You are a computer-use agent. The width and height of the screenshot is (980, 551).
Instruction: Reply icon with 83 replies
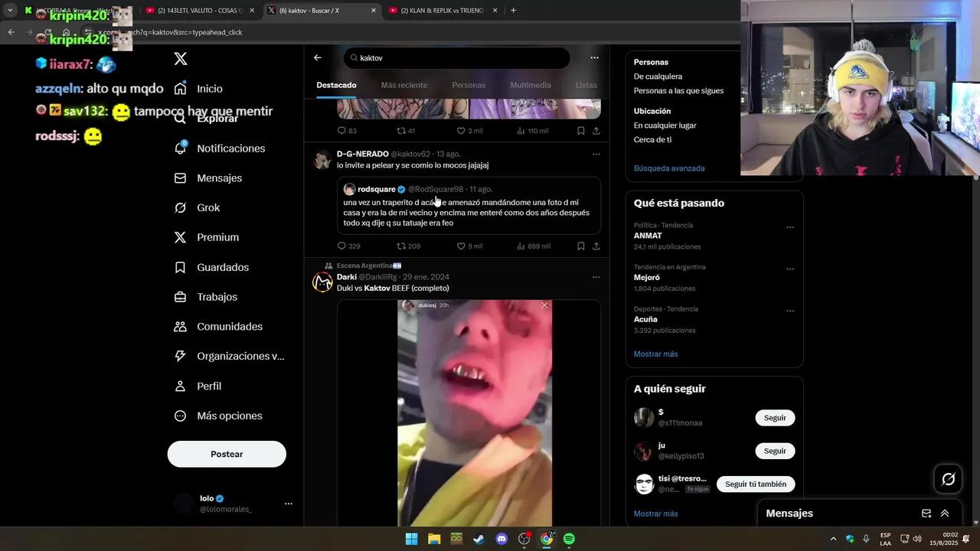341,131
